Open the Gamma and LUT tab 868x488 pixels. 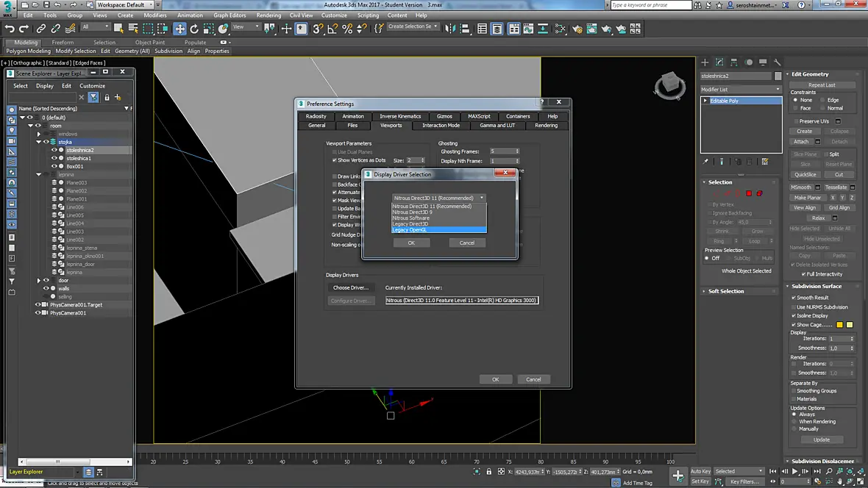click(497, 126)
